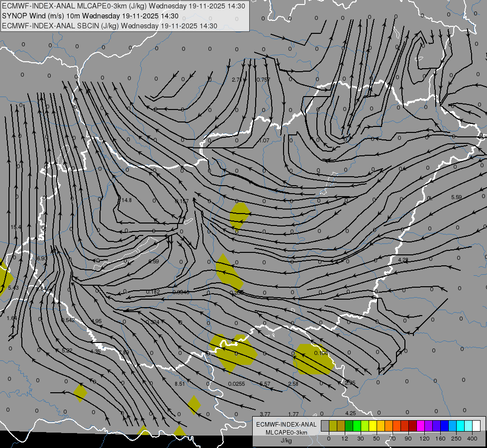Click the 6.59 map value
This screenshot has height=448, width=487.
coord(153,261)
